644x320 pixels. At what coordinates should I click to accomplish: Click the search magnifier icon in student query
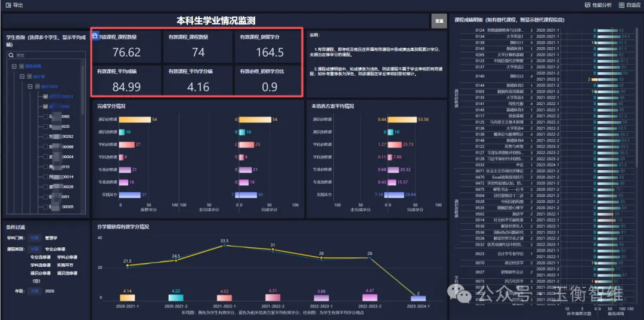point(11,55)
